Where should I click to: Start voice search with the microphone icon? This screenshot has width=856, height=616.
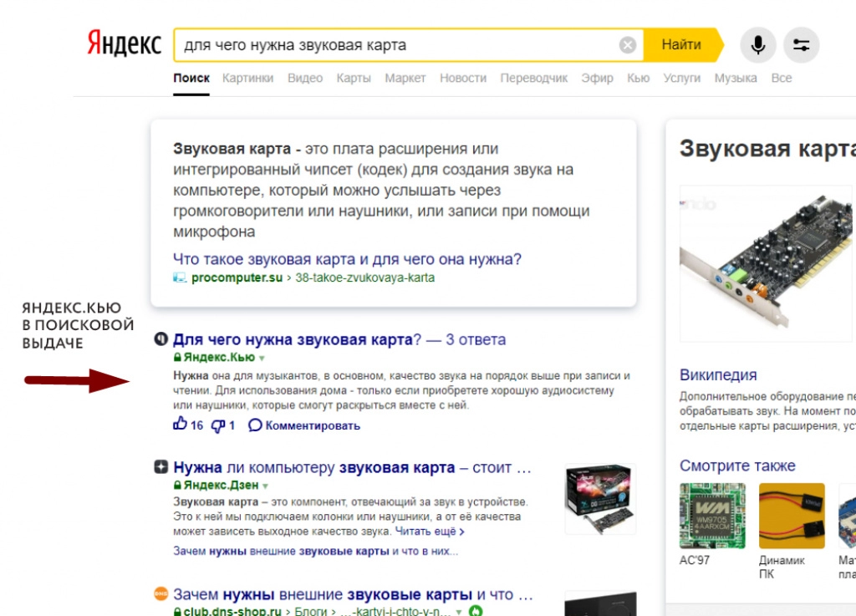point(757,45)
